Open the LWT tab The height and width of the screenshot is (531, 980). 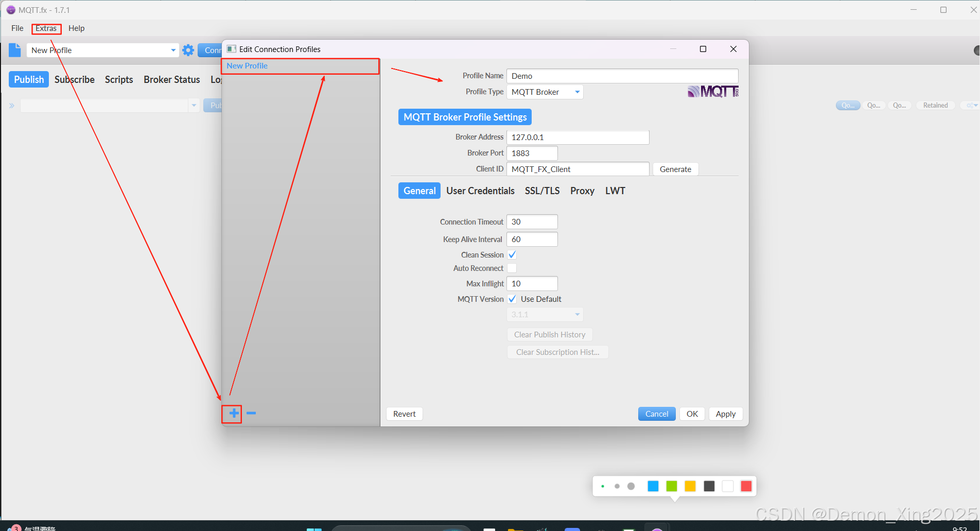click(615, 191)
